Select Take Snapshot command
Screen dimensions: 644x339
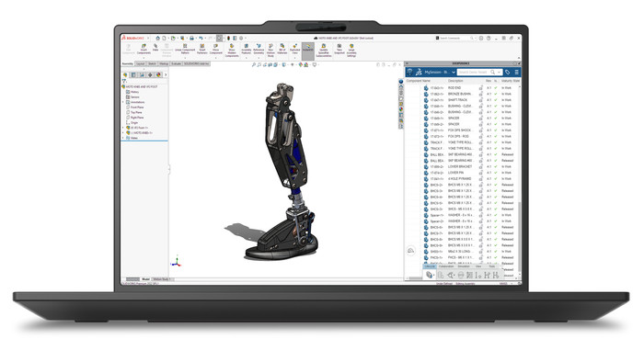tap(339, 49)
